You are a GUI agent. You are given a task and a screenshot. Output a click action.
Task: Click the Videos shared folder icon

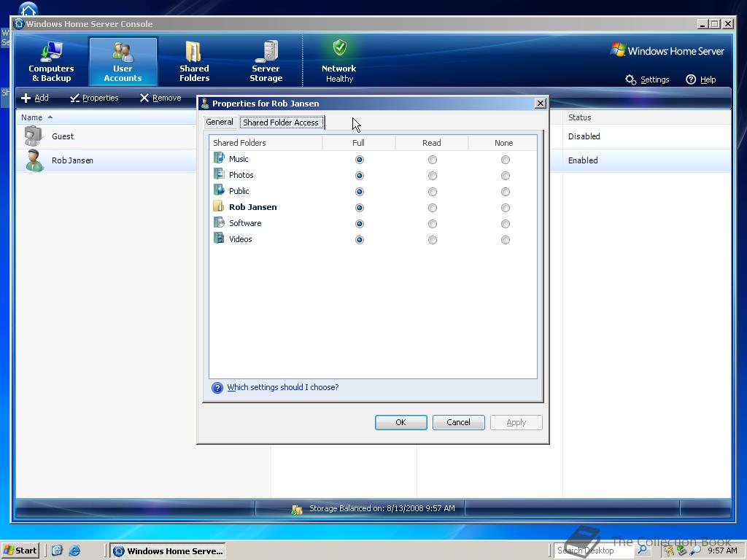[x=219, y=238]
